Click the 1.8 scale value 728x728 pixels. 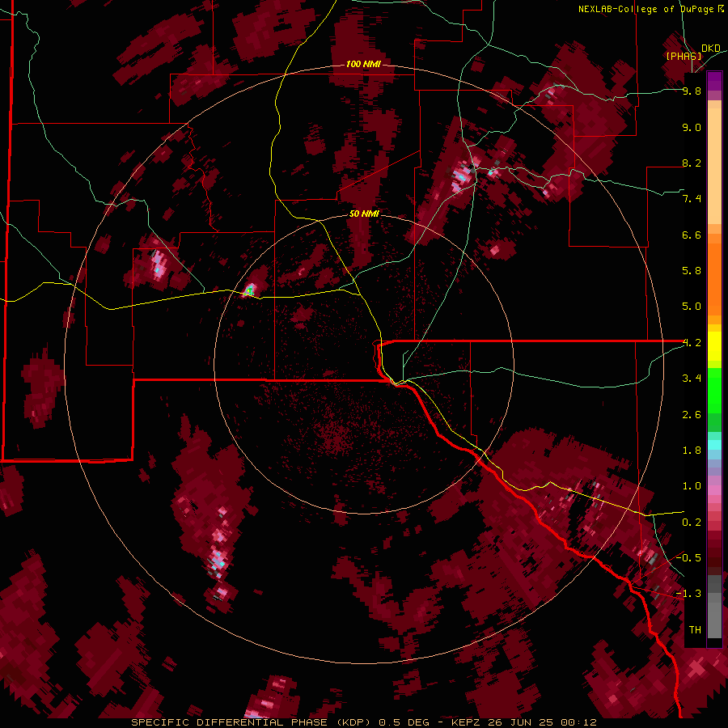[x=692, y=451]
